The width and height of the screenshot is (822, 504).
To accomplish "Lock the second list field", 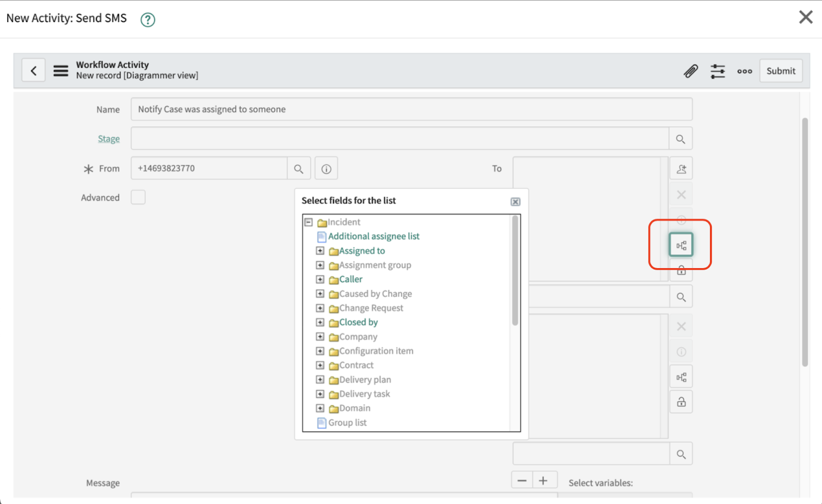I will point(681,402).
